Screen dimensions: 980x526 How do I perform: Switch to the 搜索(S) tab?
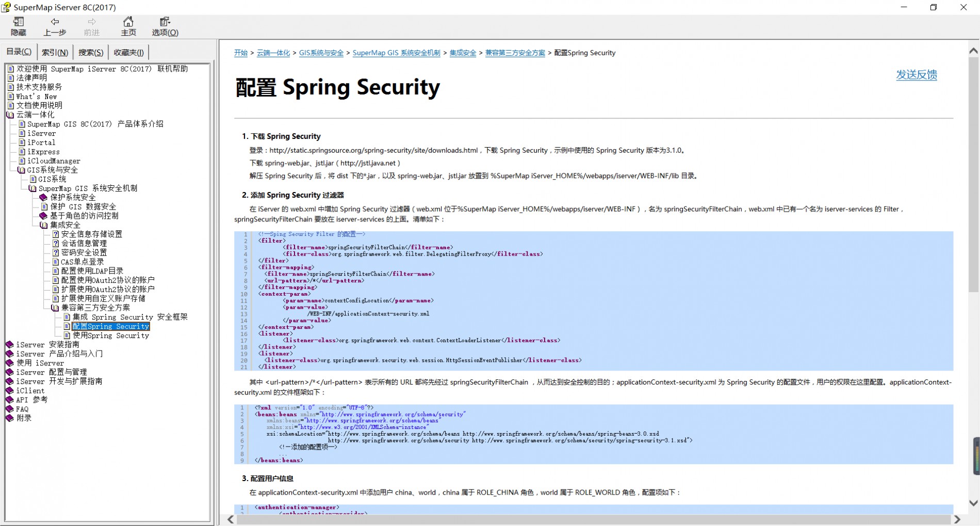[91, 52]
